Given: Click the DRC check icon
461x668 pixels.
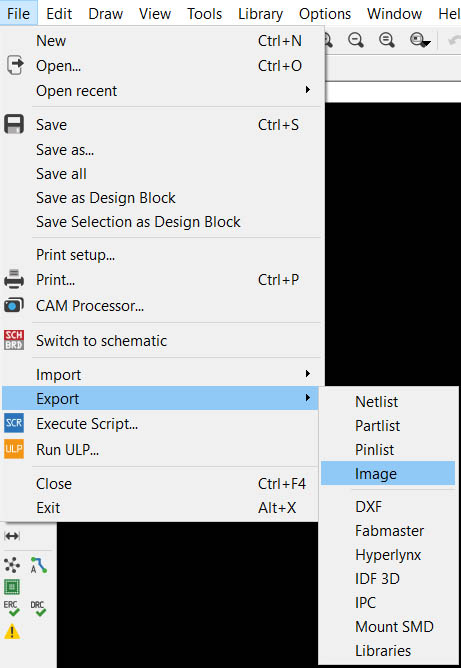Looking at the screenshot, I should click(x=38, y=608).
